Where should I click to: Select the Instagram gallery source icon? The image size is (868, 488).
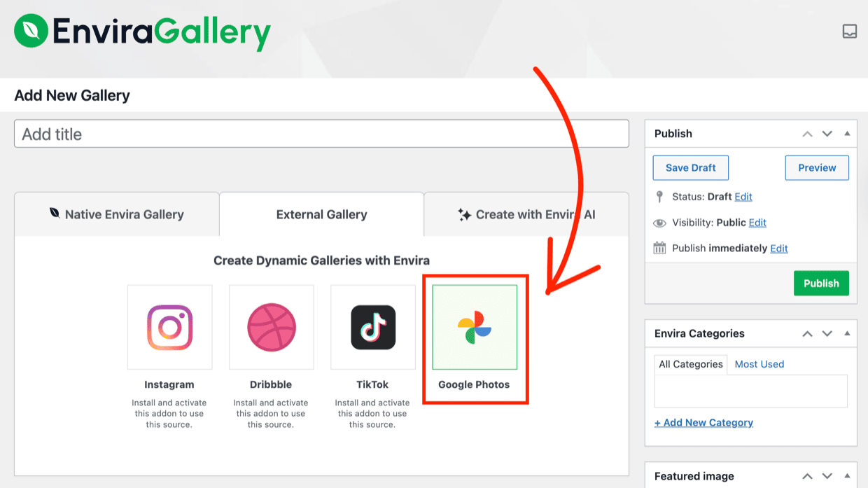tap(169, 327)
